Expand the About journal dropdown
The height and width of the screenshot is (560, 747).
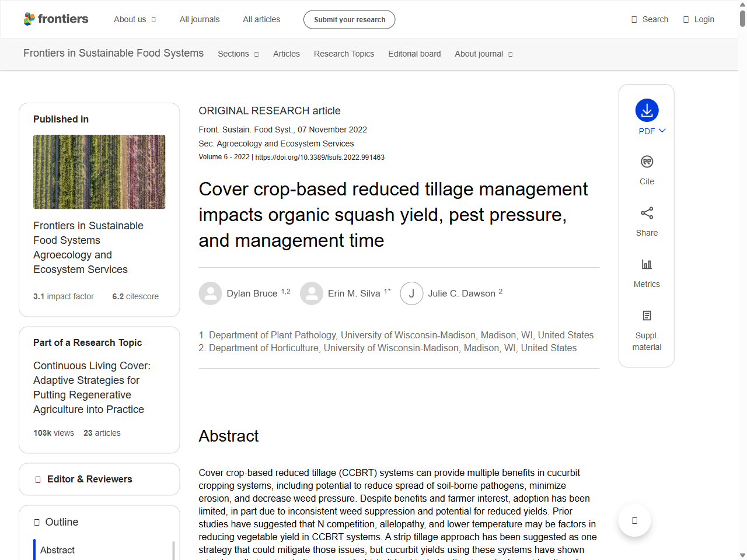click(483, 54)
